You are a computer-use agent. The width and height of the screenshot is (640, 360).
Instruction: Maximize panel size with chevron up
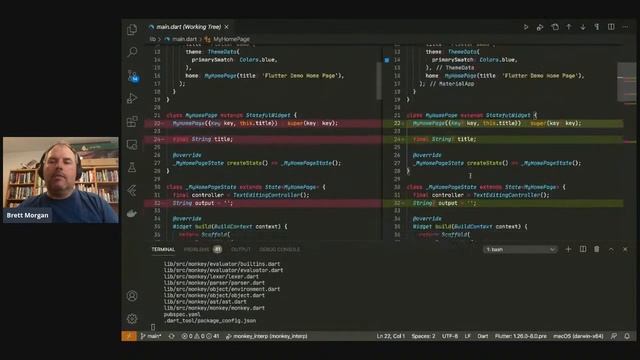click(x=611, y=249)
